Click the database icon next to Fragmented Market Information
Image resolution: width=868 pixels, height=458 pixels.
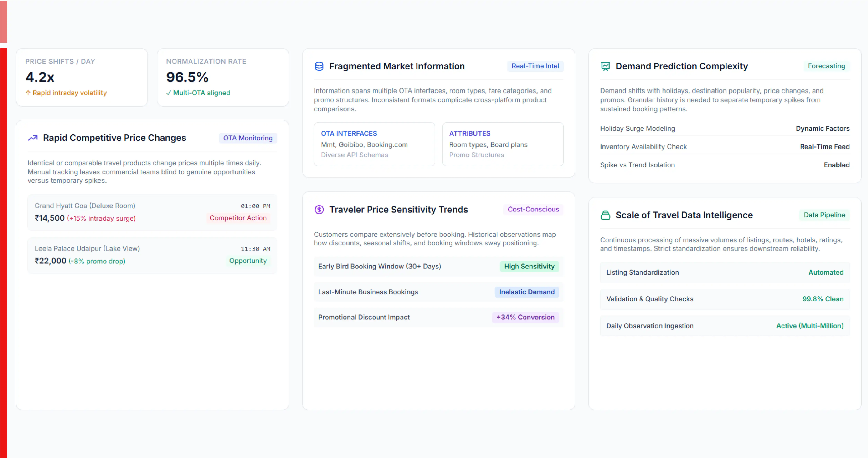click(x=319, y=66)
